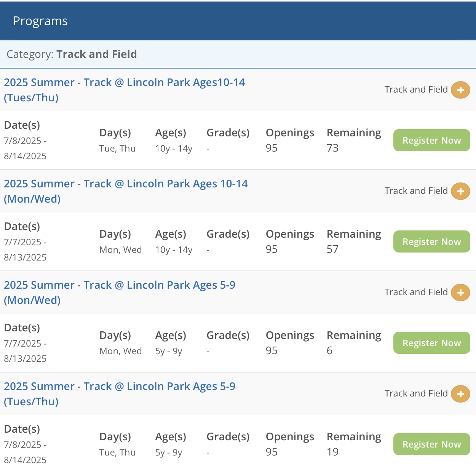Expand details for Ages 5-9 Mon/Wed program

coord(460,293)
